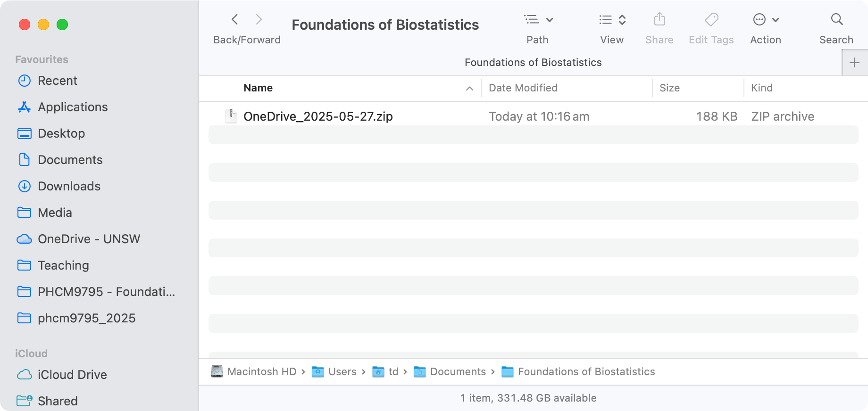Open the Action menu dropdown

tap(765, 20)
